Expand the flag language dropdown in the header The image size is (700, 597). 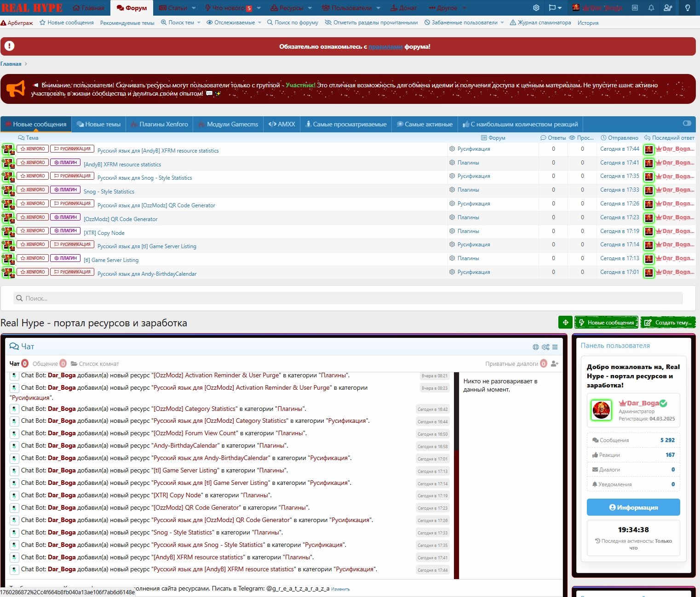(555, 8)
